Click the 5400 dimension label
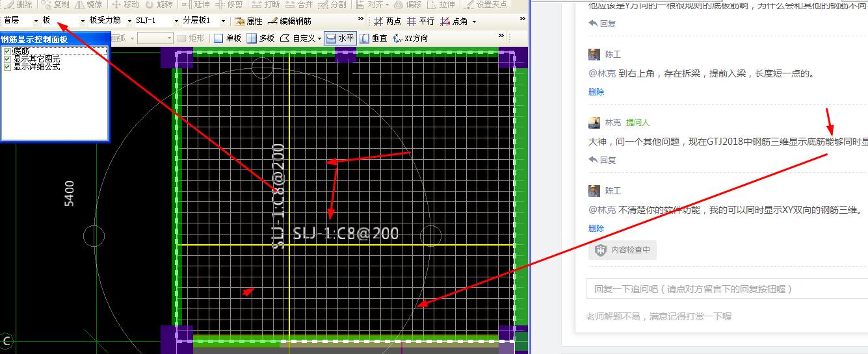 pyautogui.click(x=70, y=193)
